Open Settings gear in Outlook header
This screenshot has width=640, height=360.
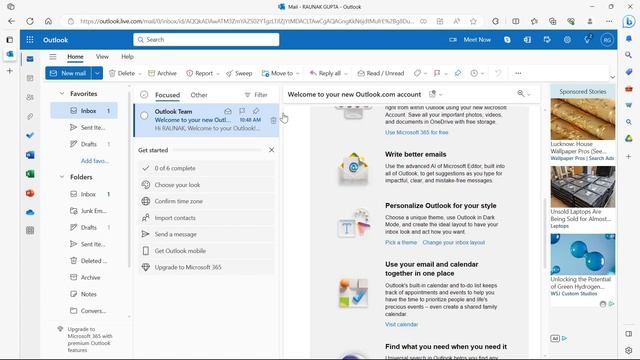click(x=567, y=40)
